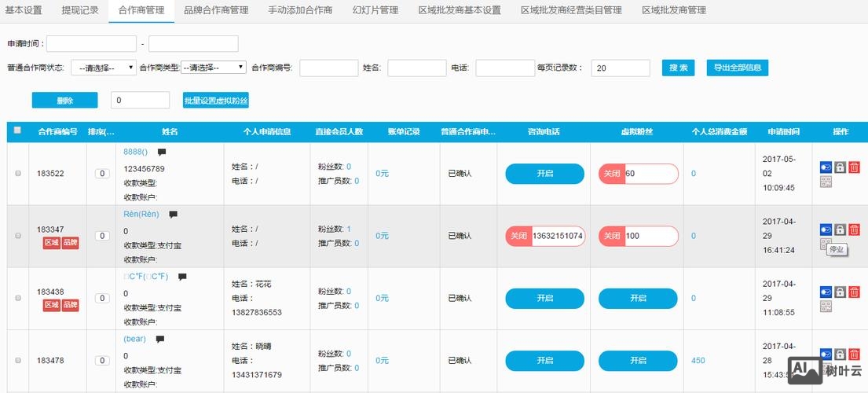Click the 搜索 button

click(678, 68)
